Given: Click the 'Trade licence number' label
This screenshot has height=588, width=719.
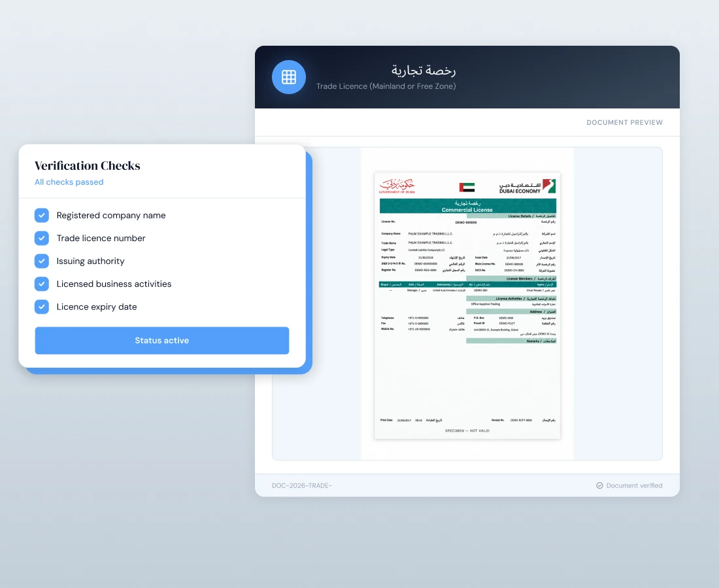Looking at the screenshot, I should 101,238.
